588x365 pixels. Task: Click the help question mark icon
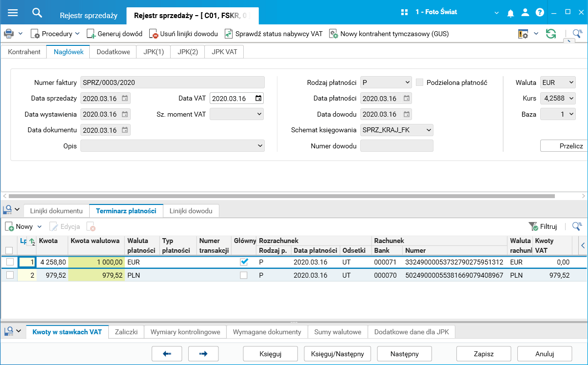click(540, 13)
